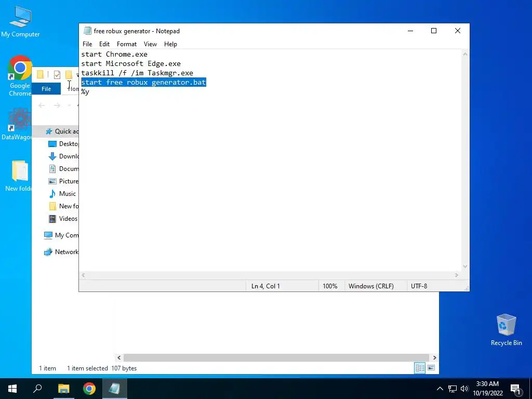532x399 pixels.
Task: Click the Explorer title bar folder icon
Action: click(x=41, y=74)
